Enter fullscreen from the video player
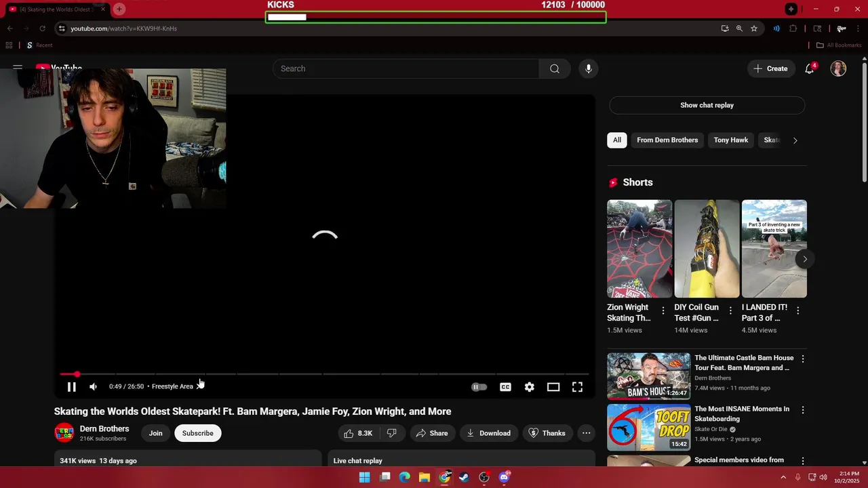This screenshot has width=868, height=488. (577, 387)
